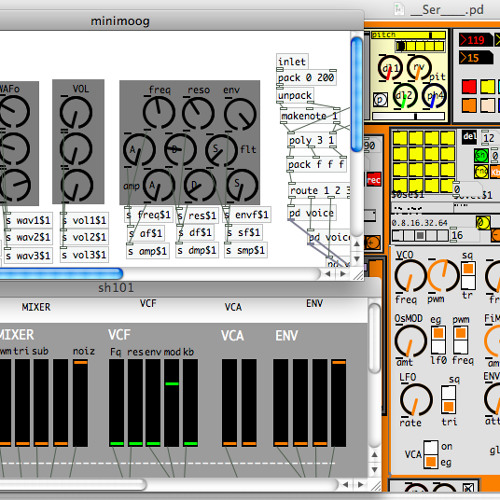Toggle the LFO sq/tri switch

(x=448, y=399)
